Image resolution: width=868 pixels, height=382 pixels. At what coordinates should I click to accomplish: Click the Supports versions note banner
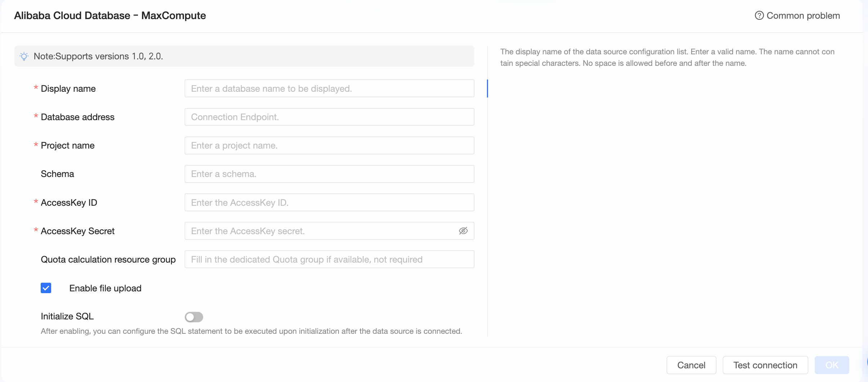[244, 56]
